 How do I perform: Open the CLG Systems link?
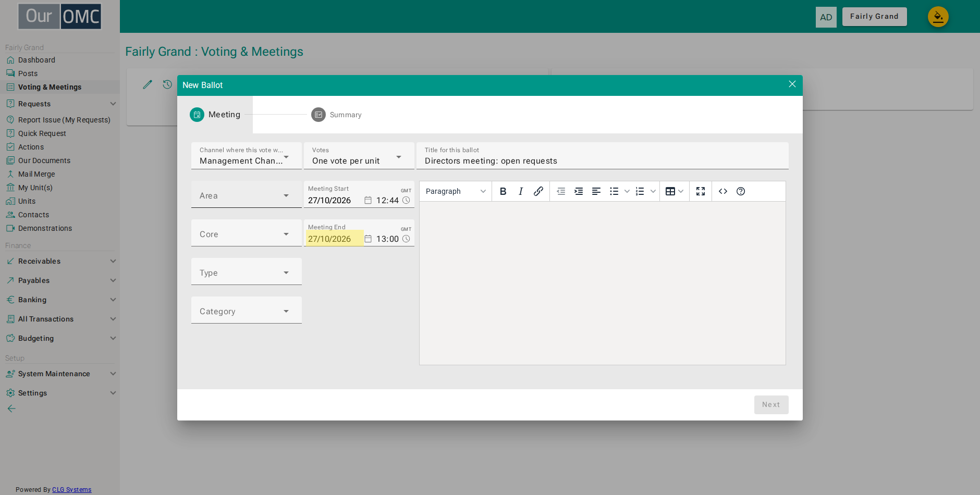tap(71, 490)
